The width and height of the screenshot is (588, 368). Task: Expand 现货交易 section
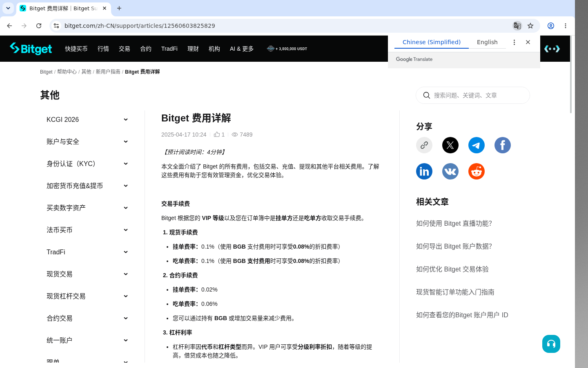click(87, 274)
